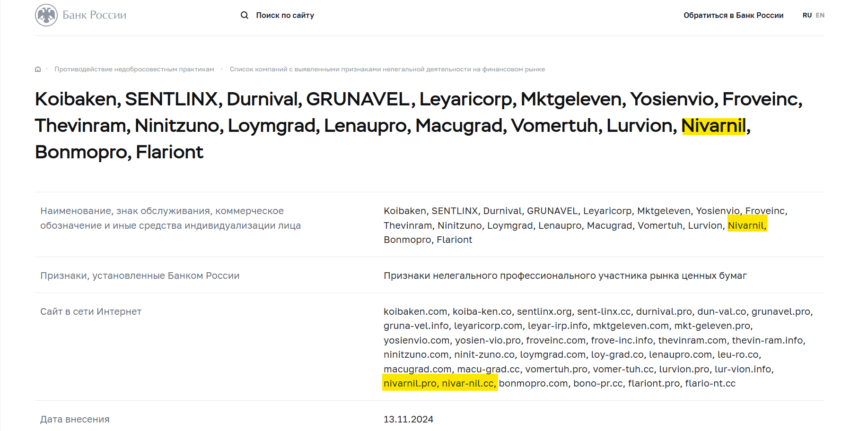Switch language to EN
This screenshot has width=850, height=431.
tap(820, 15)
